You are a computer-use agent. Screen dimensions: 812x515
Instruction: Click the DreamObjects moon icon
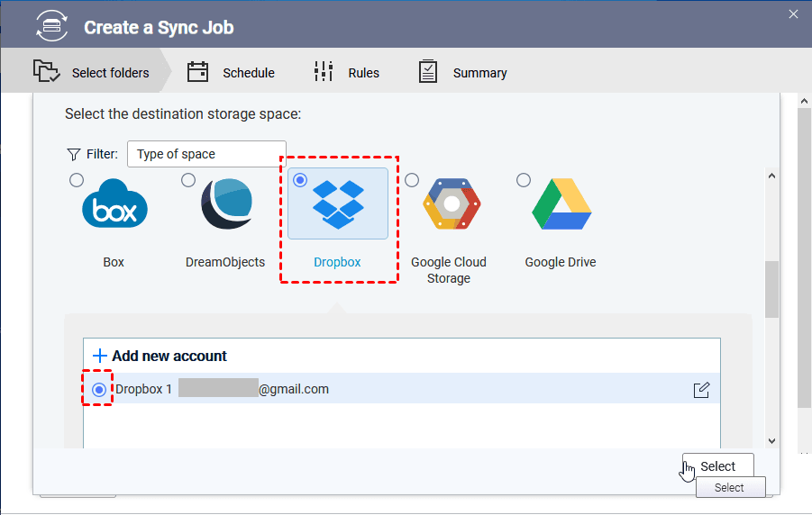tap(226, 206)
